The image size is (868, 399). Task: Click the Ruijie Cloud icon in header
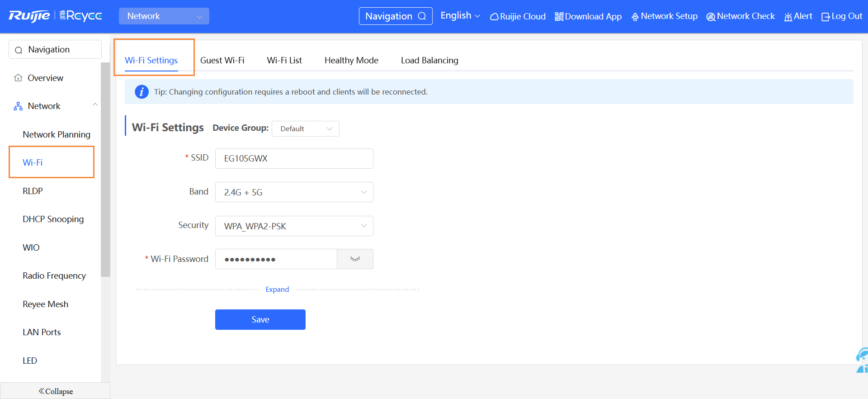[494, 17]
